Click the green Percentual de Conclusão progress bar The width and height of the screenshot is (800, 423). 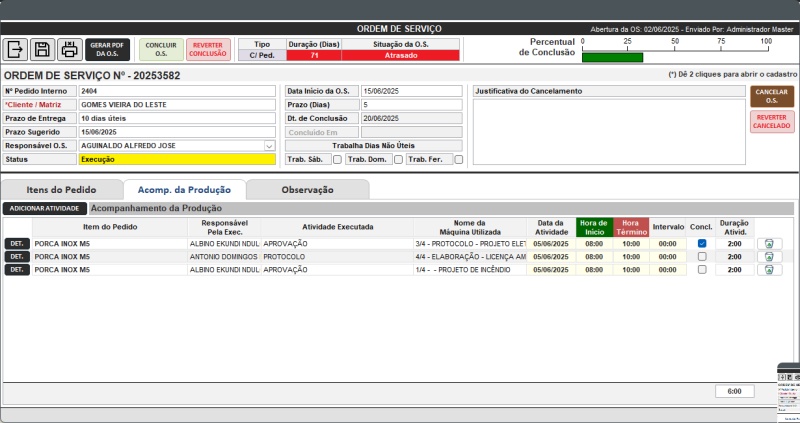tap(612, 57)
